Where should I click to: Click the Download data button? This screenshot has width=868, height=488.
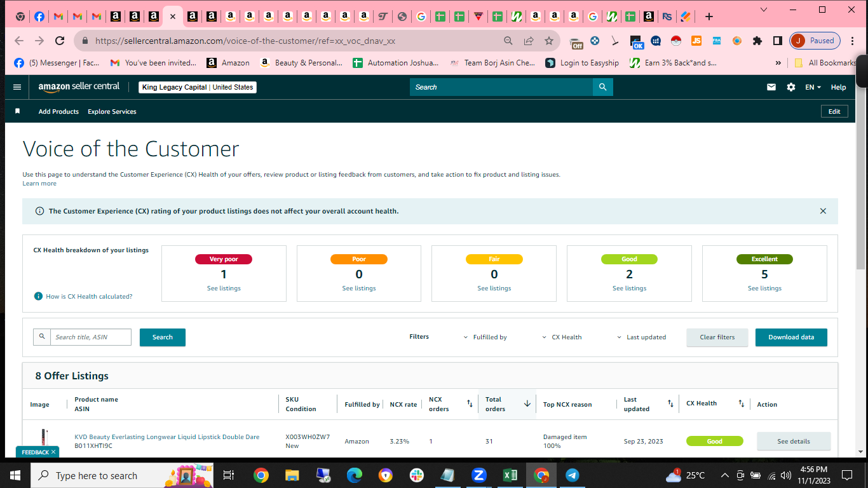tap(791, 337)
